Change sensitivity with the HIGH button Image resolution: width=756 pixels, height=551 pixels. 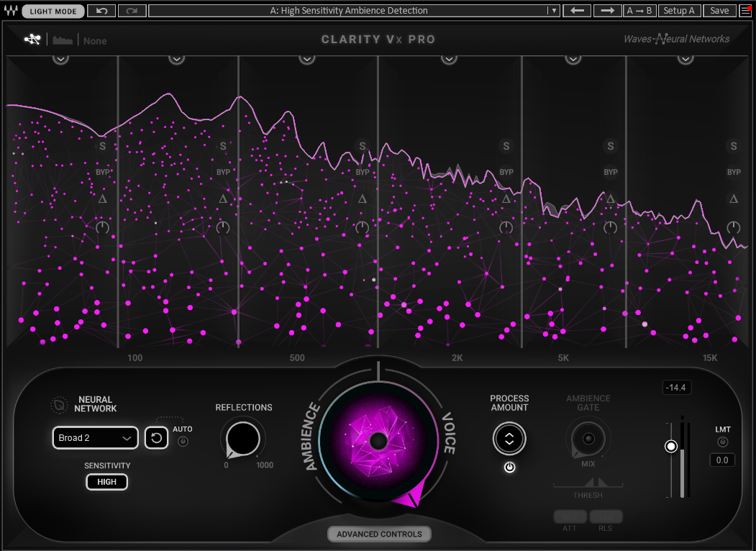(106, 481)
